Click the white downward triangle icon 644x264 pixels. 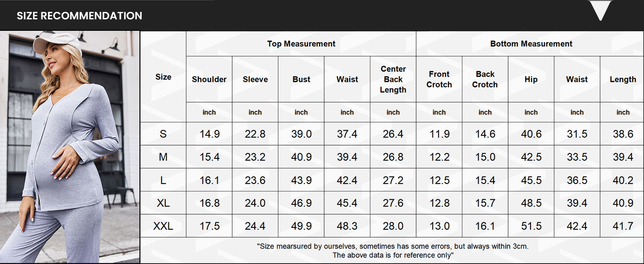click(x=600, y=10)
